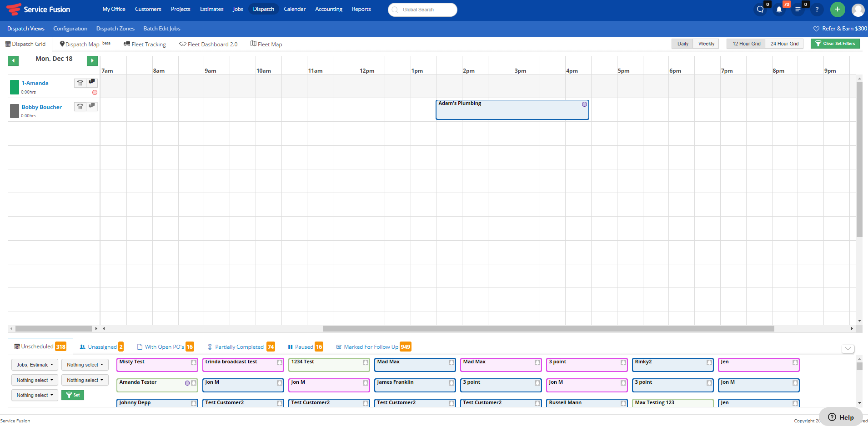This screenshot has width=868, height=431.
Task: Open Batch Edit Jobs
Action: click(x=162, y=29)
